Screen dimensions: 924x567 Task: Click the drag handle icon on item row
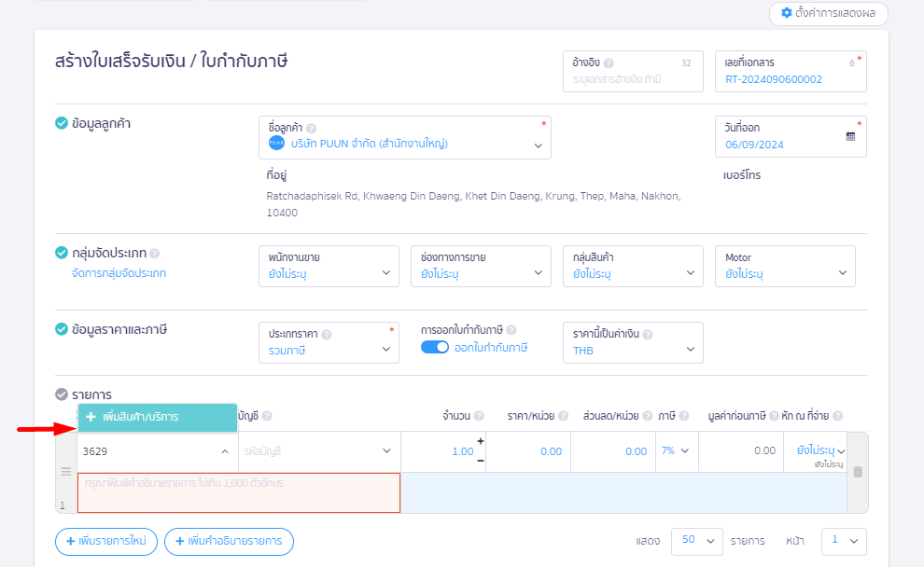pos(66,472)
